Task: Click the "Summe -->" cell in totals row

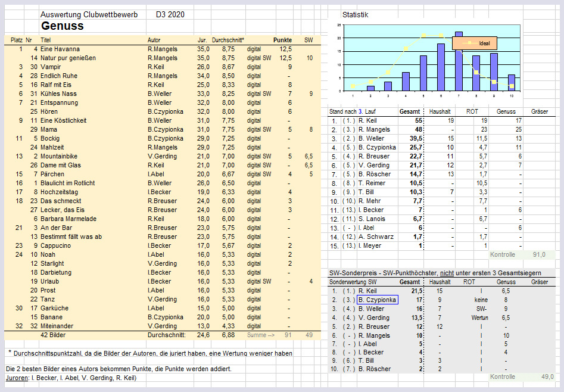Action: [x=261, y=335]
